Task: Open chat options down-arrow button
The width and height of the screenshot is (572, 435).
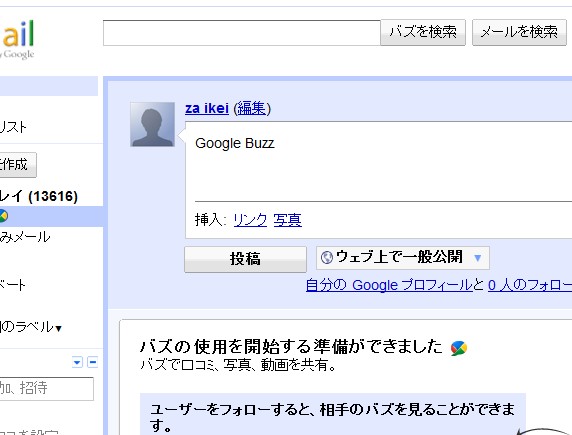Action: click(77, 362)
